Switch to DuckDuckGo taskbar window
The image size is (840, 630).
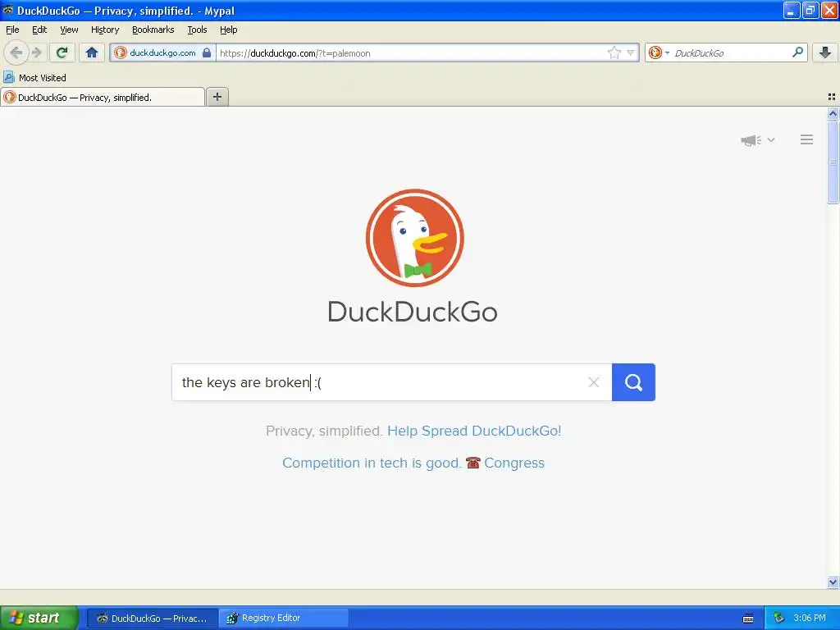click(x=153, y=619)
